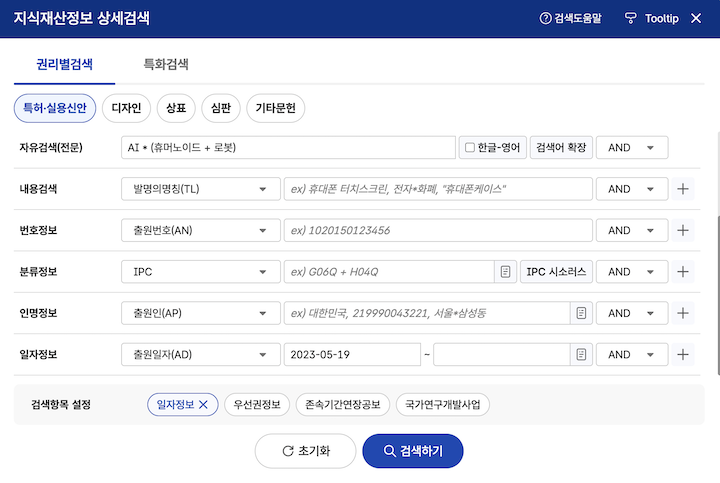This screenshot has height=483, width=720.
Task: Open 분류정보 AND operator dropdown
Action: pos(632,272)
